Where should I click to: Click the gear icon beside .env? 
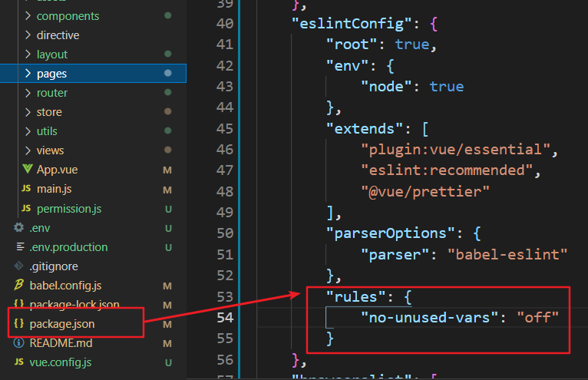click(x=18, y=227)
